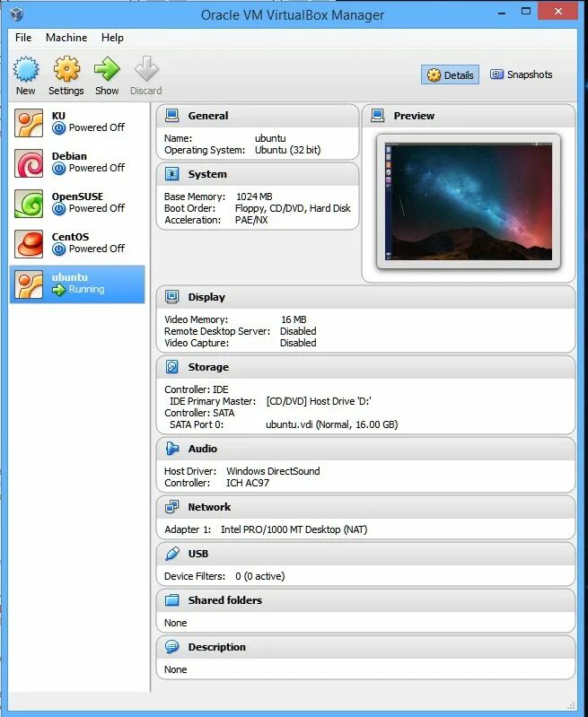Click the 'ubuntu.vdi (Normal, 16.00 GB)' text
This screenshot has width=588, height=717.
332,424
